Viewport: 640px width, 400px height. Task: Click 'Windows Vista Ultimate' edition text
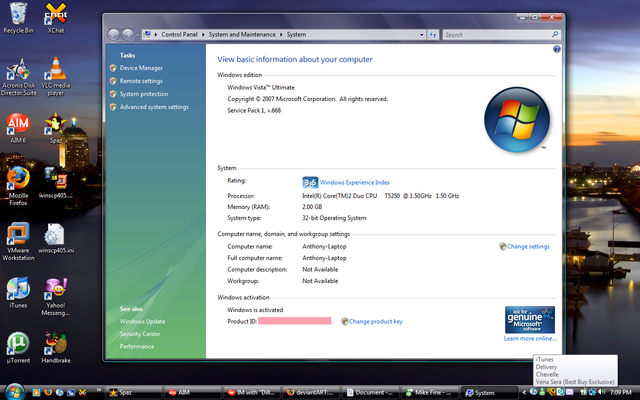(261, 87)
